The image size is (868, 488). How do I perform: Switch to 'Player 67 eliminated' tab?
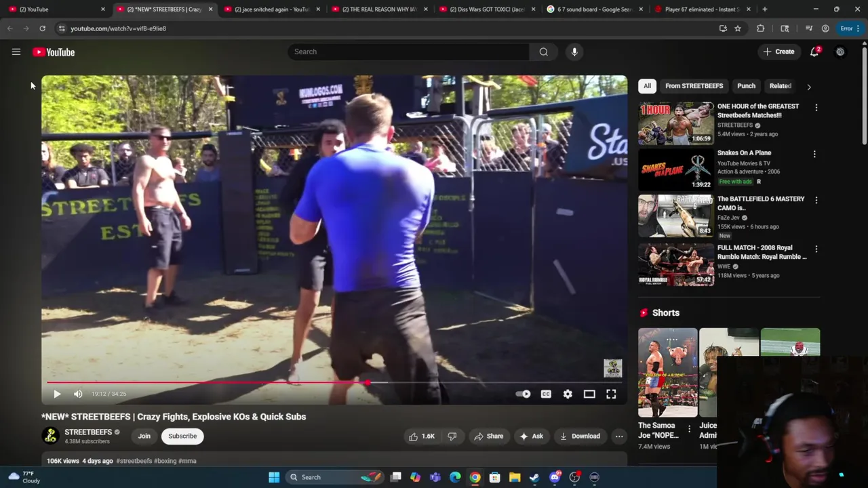pyautogui.click(x=701, y=9)
